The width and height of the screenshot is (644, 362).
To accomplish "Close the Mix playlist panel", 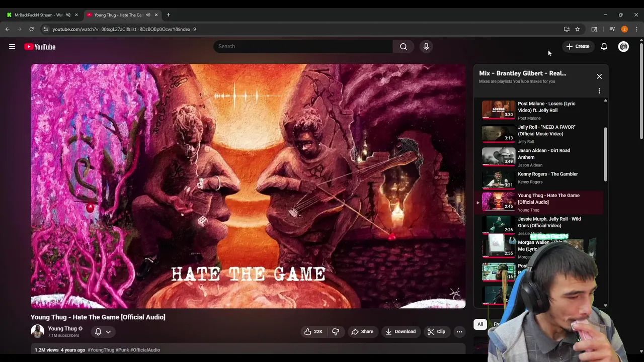I will [x=599, y=76].
